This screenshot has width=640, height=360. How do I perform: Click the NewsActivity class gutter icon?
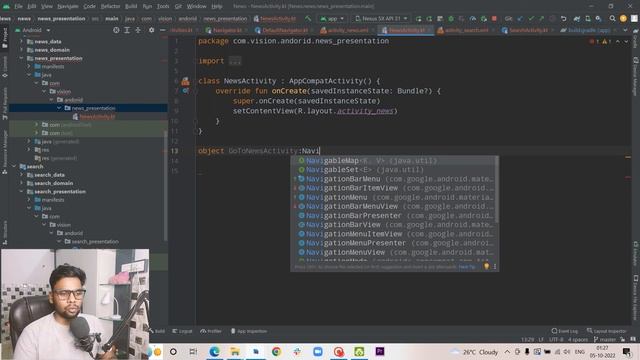click(185, 81)
